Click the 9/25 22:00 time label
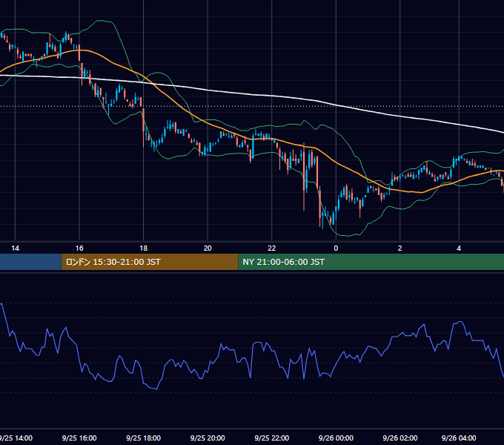 (x=271, y=438)
